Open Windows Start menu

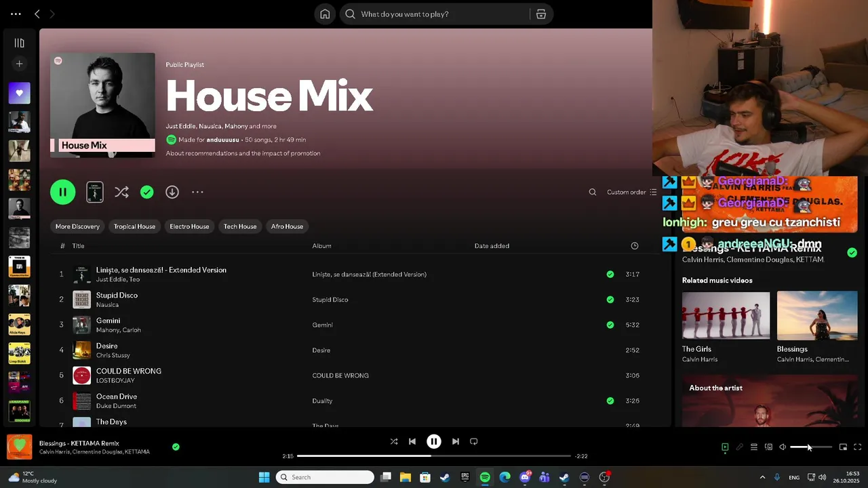264,477
